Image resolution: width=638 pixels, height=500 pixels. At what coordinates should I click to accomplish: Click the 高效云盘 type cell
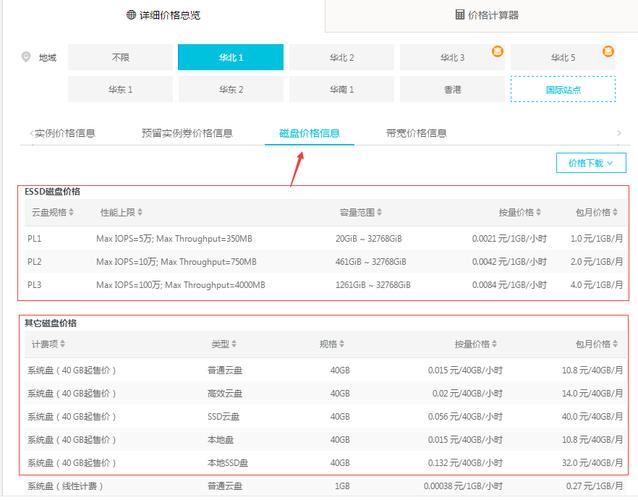tap(225, 393)
